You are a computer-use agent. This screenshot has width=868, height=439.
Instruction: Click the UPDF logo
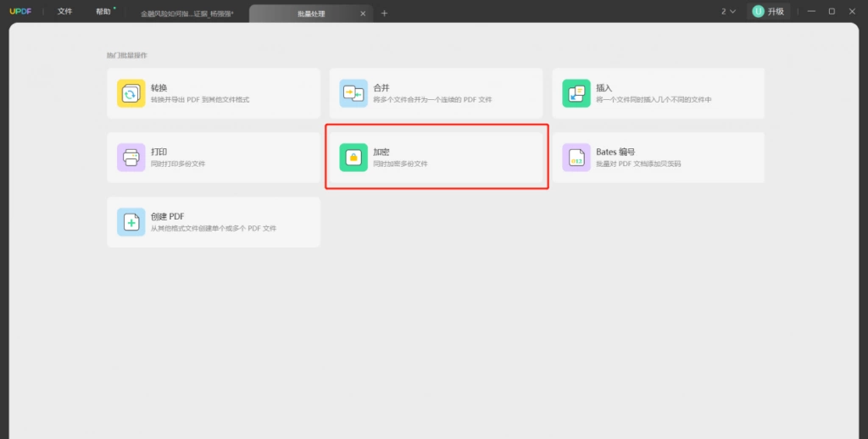pyautogui.click(x=20, y=12)
